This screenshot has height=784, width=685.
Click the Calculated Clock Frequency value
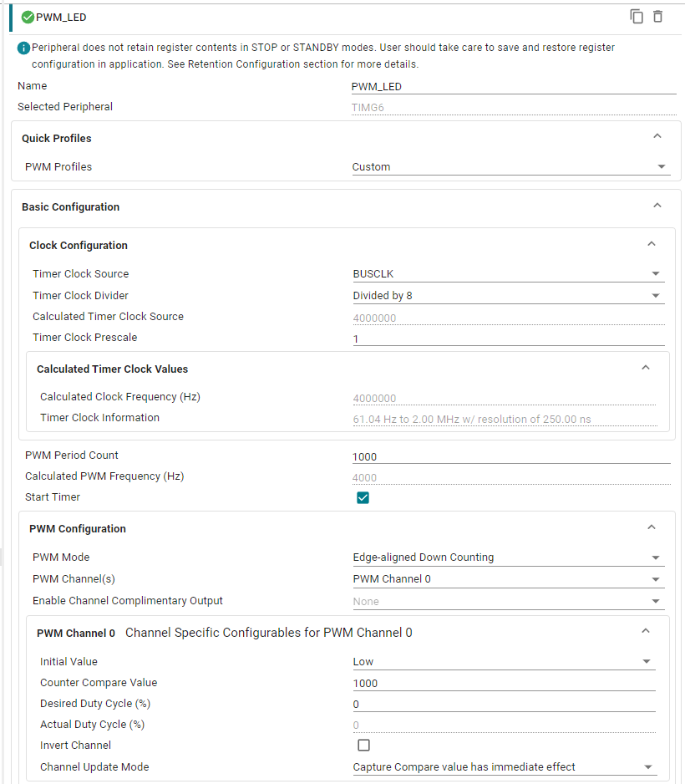(x=374, y=399)
